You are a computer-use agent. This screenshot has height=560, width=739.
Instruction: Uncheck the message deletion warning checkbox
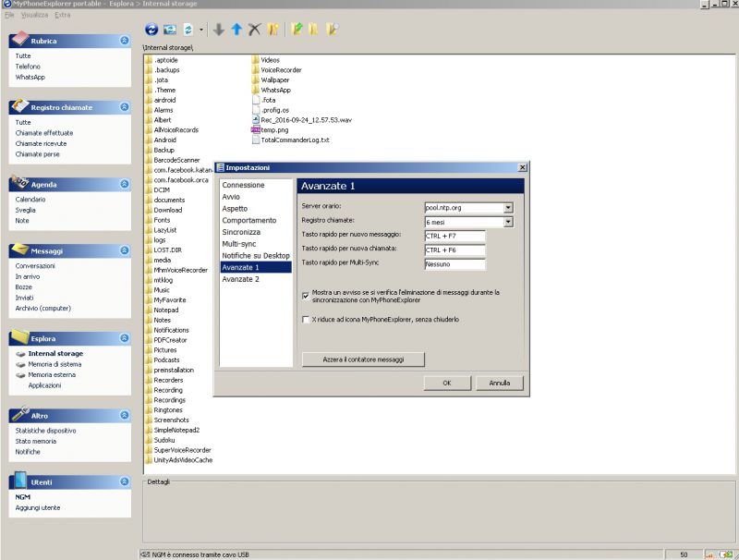pyautogui.click(x=307, y=296)
